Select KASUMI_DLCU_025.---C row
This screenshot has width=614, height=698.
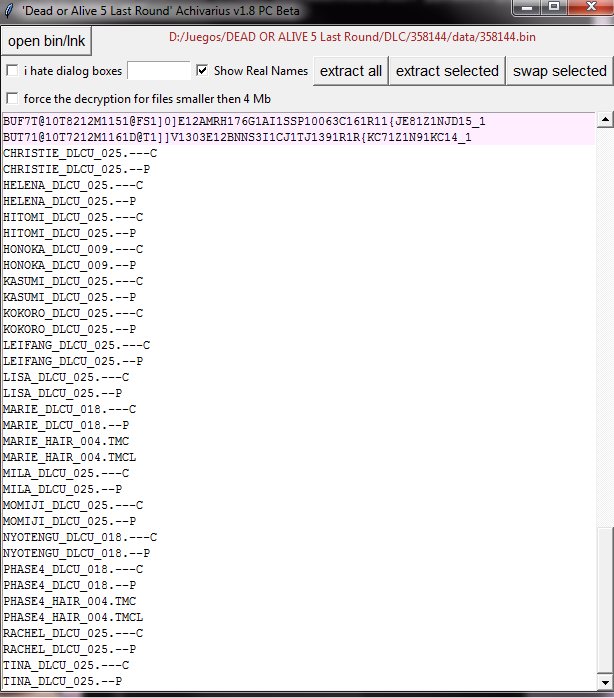pos(298,281)
